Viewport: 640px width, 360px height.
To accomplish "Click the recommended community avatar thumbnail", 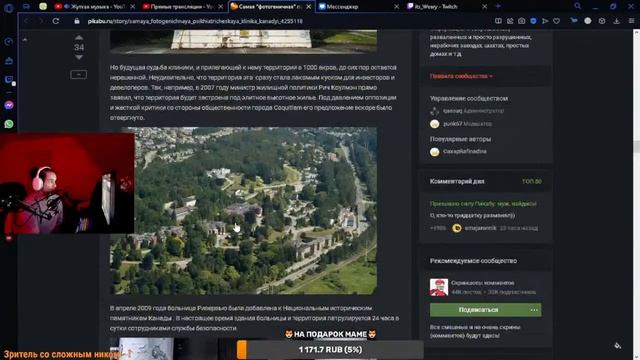I will point(439,287).
